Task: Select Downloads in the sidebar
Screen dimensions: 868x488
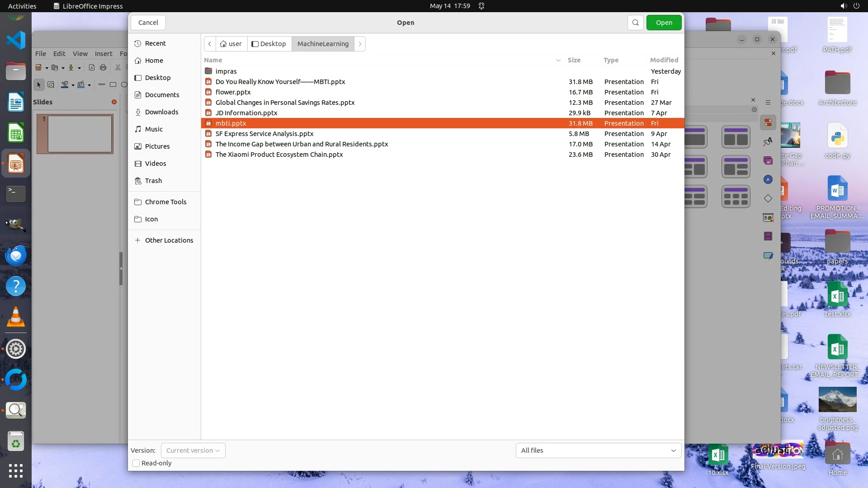Action: pyautogui.click(x=161, y=112)
